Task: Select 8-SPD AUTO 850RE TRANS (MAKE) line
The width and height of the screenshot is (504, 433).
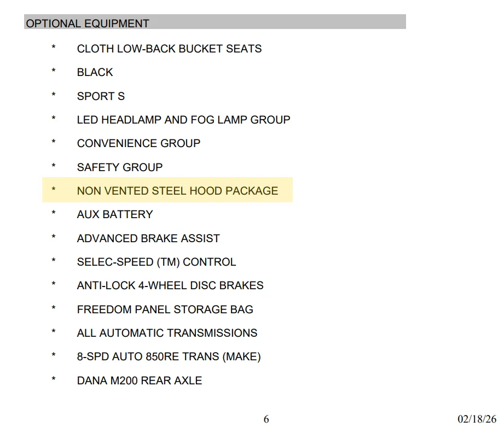Action: coord(169,356)
